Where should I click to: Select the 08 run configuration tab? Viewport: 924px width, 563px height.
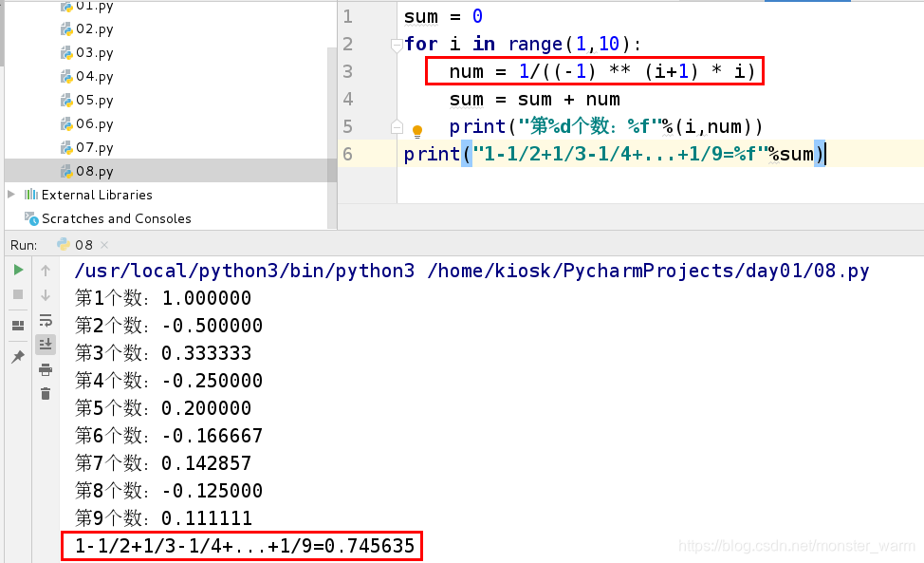pyautogui.click(x=83, y=245)
